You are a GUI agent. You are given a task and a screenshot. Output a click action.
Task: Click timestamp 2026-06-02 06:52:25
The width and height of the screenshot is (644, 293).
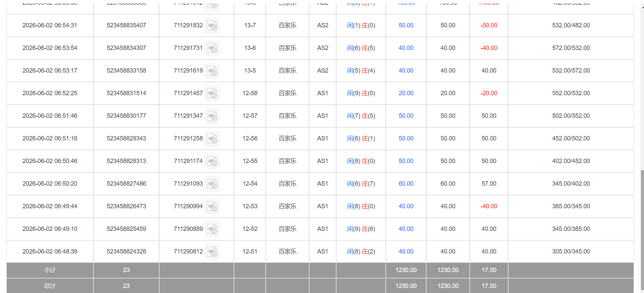(x=50, y=93)
